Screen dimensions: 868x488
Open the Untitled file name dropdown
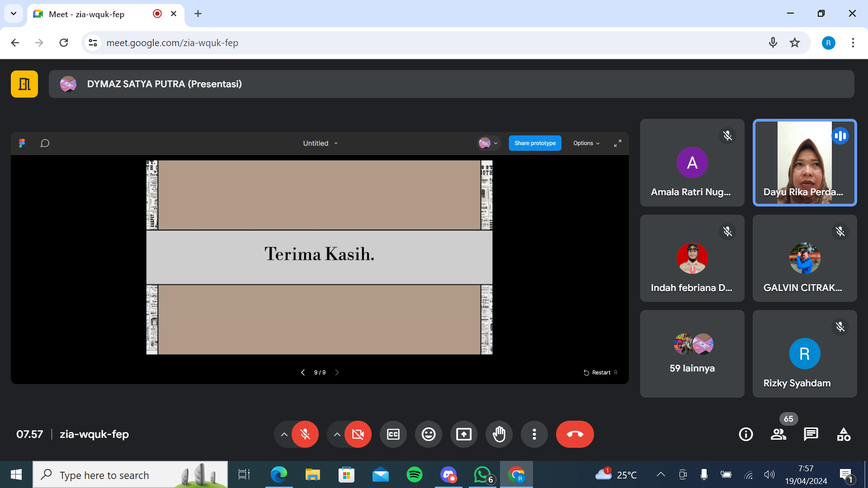coord(320,143)
